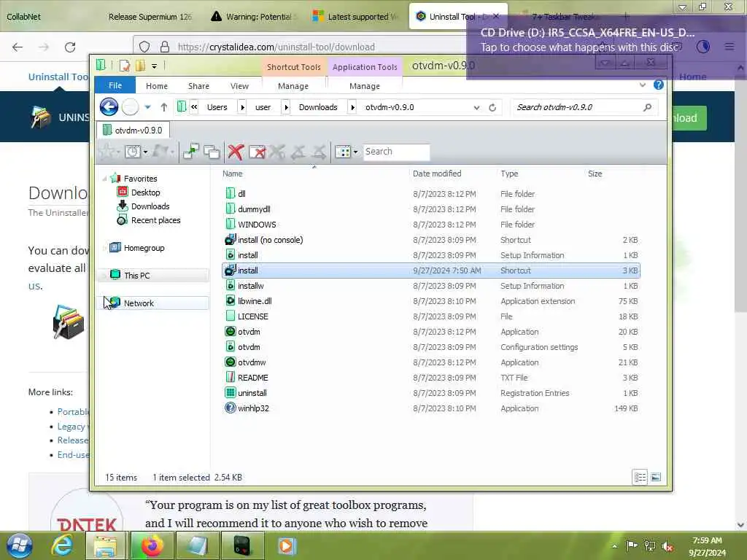Image resolution: width=747 pixels, height=560 pixels.
Task: Open Manage tab under Application Tools
Action: 365,86
